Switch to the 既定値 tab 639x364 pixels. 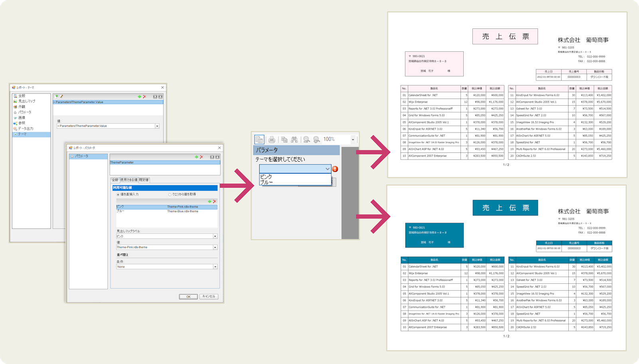144,180
